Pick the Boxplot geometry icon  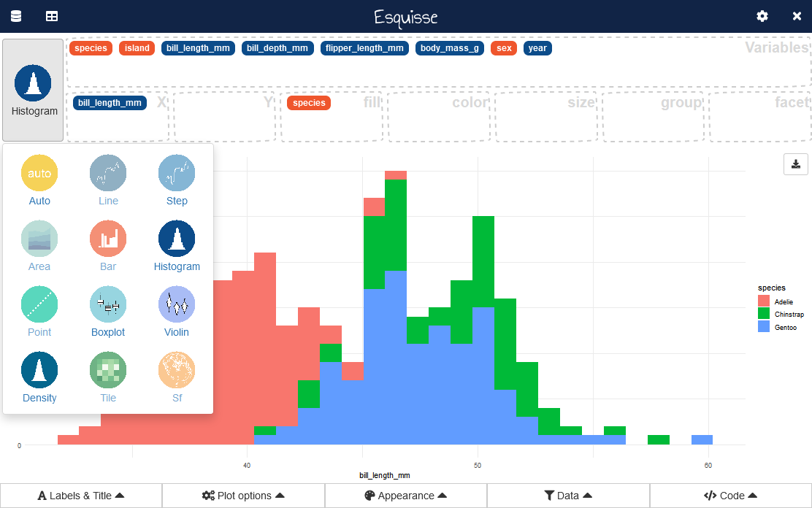(108, 304)
